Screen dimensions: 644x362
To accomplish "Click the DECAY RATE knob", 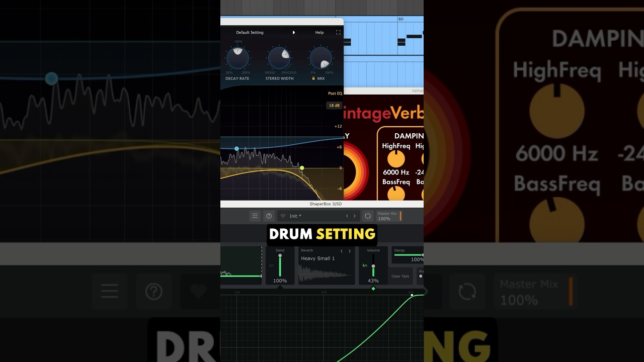I will (238, 57).
